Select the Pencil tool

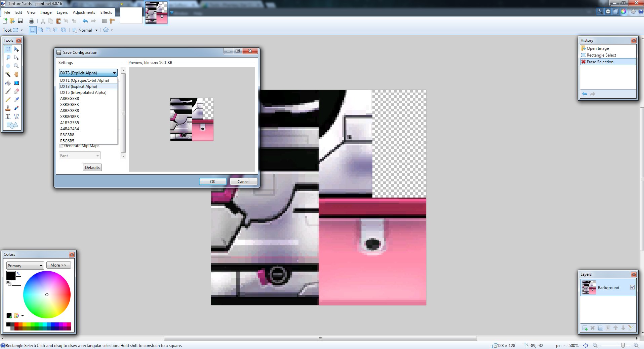pos(8,100)
